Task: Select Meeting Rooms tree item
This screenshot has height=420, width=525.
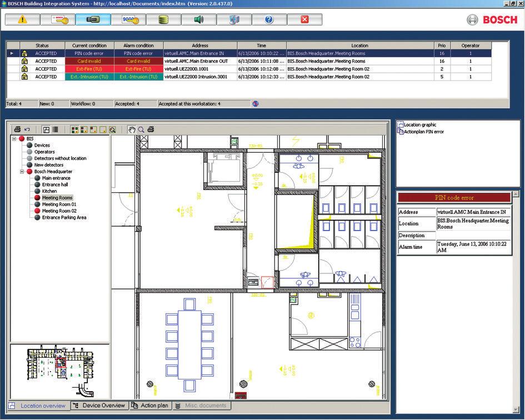Action: click(x=57, y=198)
